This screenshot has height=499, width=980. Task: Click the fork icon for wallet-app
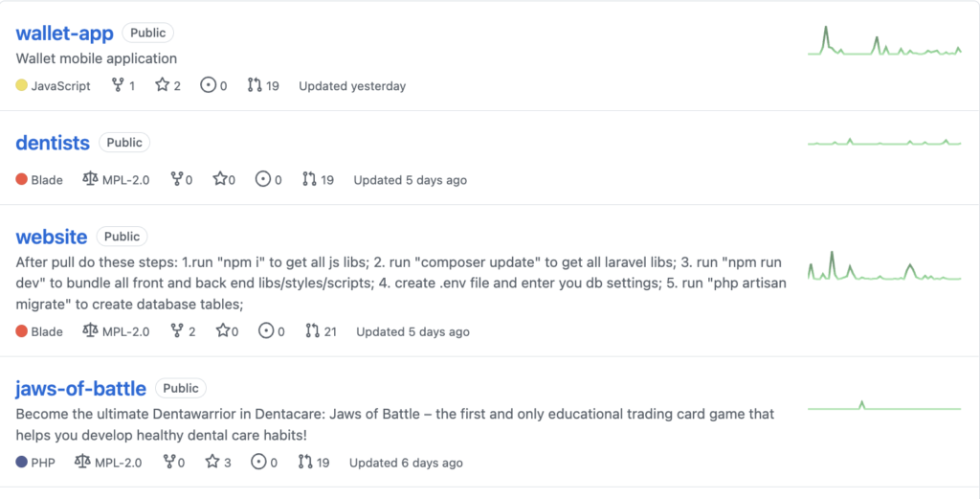tap(118, 85)
